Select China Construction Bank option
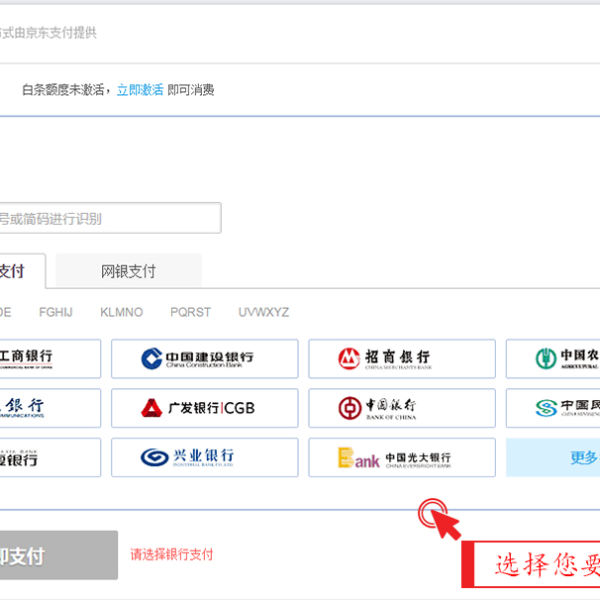600x600 pixels. point(205,359)
